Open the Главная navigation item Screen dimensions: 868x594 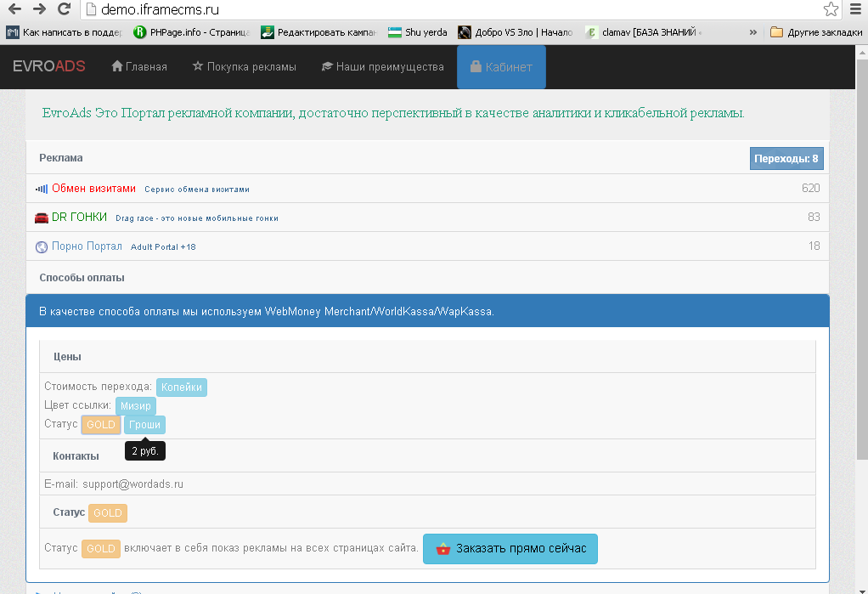139,66
